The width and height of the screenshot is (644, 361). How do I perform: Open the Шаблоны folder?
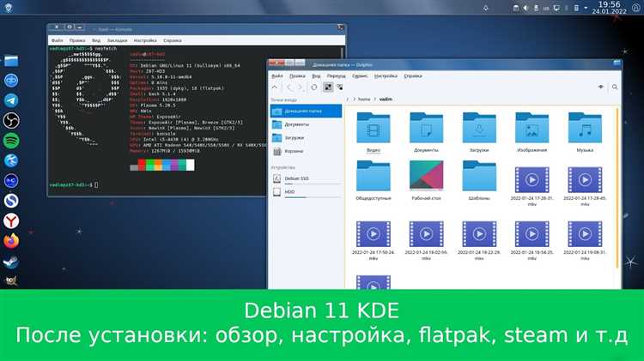click(479, 180)
